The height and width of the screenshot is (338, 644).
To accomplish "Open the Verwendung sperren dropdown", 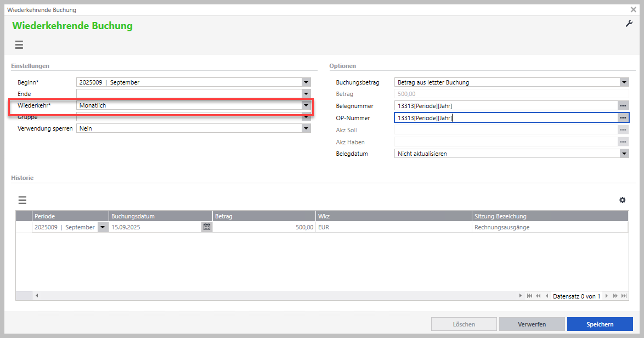I will click(306, 128).
